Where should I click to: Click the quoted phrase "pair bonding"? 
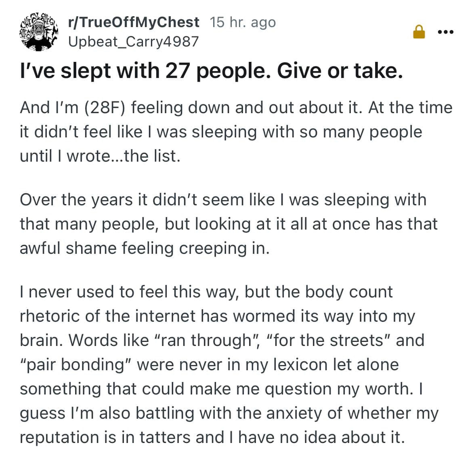[76, 364]
